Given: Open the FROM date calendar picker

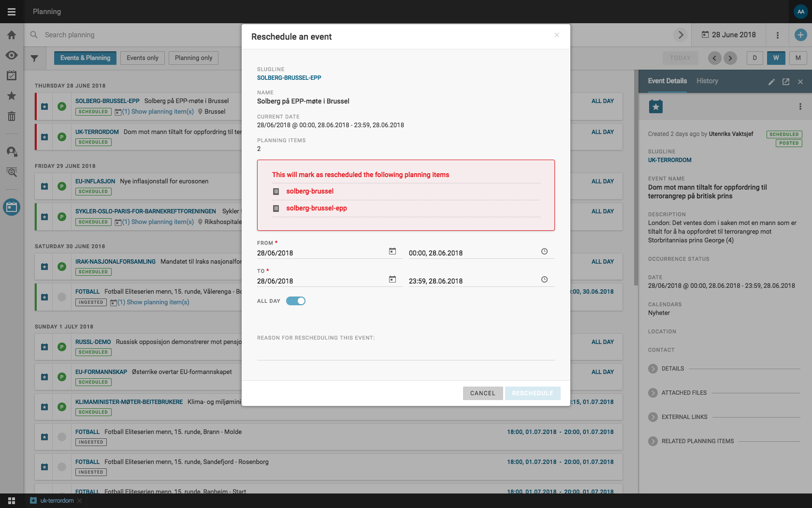Looking at the screenshot, I should click(392, 252).
